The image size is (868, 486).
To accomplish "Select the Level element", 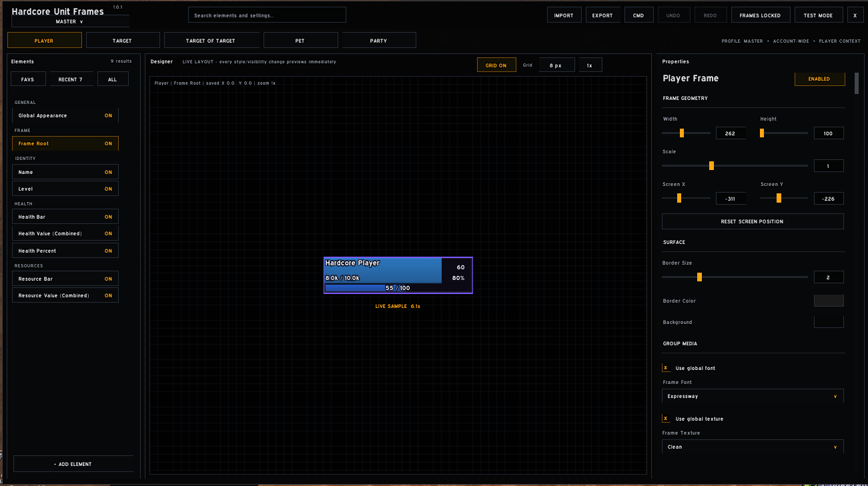I will pyautogui.click(x=65, y=189).
